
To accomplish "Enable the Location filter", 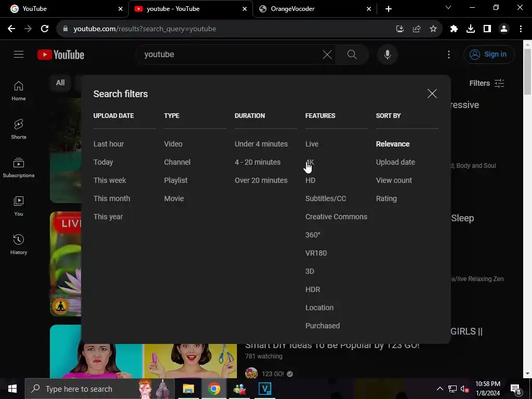I will pos(320,308).
